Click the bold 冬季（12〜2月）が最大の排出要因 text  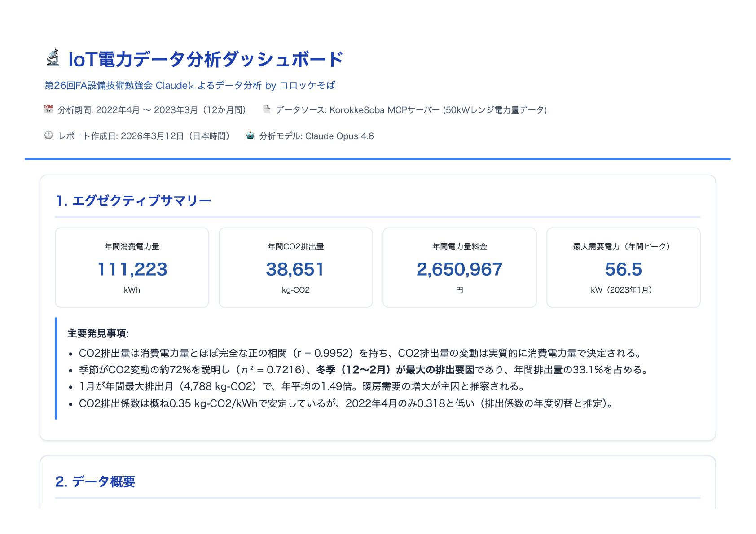(395, 370)
